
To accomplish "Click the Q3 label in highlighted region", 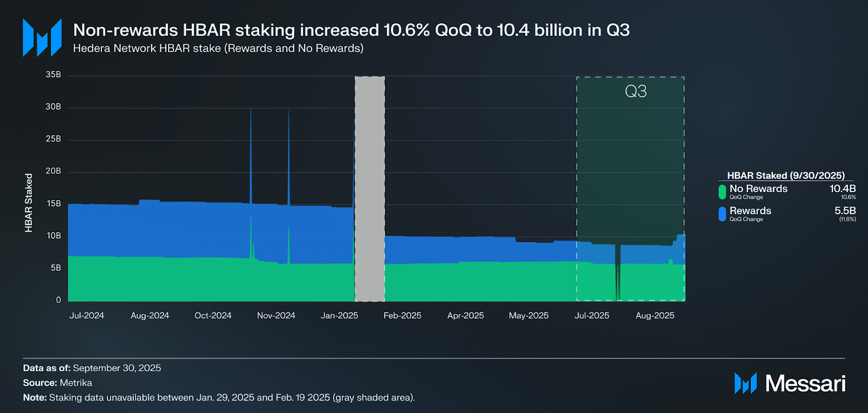I will [636, 91].
